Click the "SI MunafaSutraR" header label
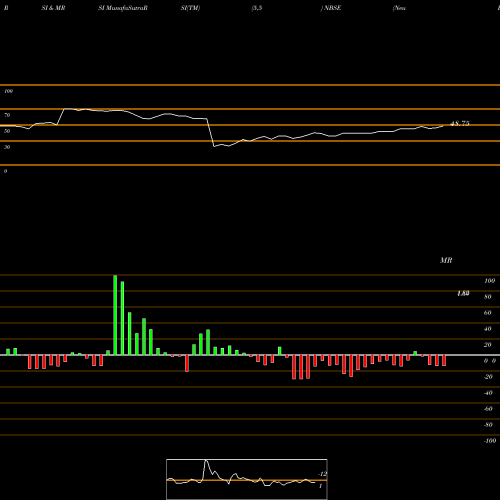 click(x=123, y=8)
